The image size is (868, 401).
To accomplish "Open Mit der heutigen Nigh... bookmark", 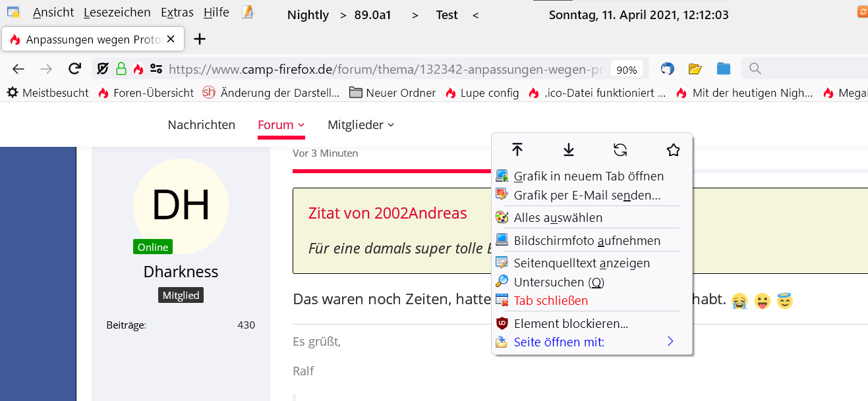I will coord(744,93).
